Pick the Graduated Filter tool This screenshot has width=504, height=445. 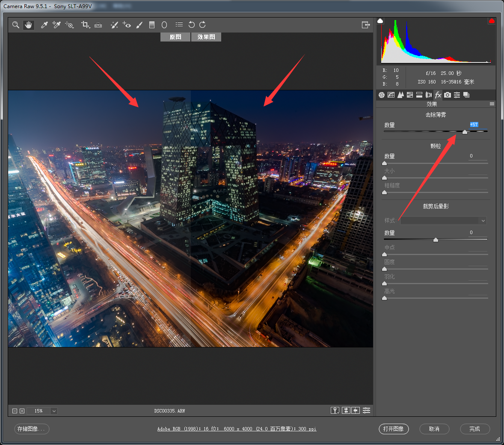point(151,25)
